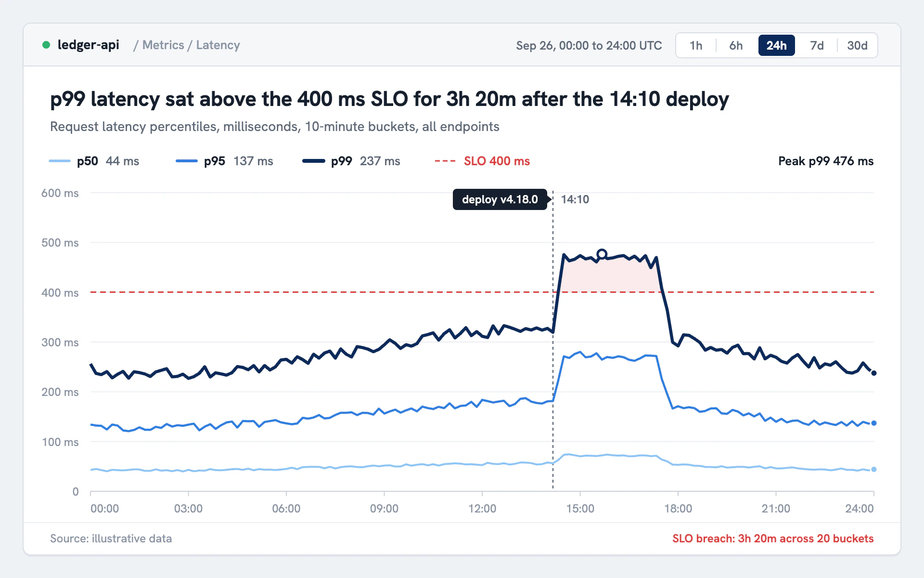Click the 21:00 x-axis label
The height and width of the screenshot is (578, 924).
point(776,509)
